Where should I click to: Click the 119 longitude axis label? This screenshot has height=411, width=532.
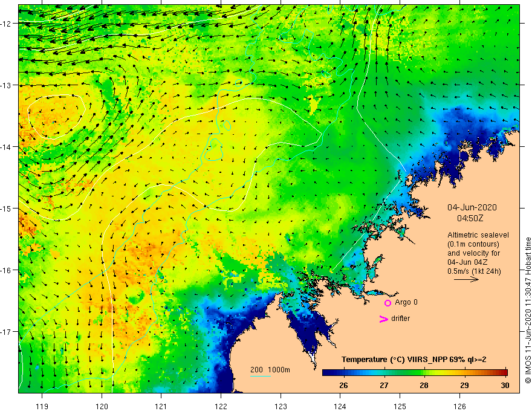42,406
